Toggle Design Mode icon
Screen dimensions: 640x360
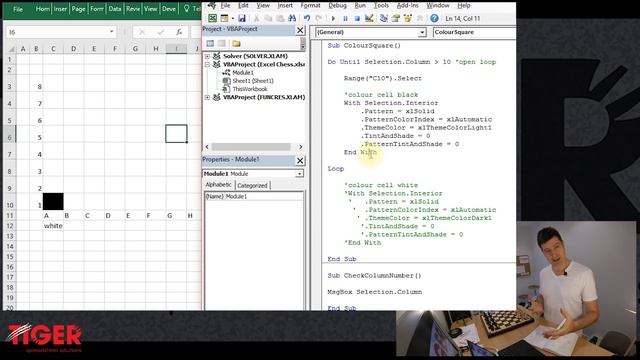tap(369, 18)
